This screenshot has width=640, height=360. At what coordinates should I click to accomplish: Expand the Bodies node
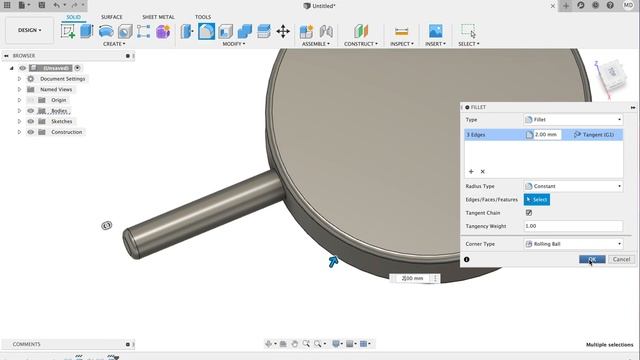click(19, 111)
